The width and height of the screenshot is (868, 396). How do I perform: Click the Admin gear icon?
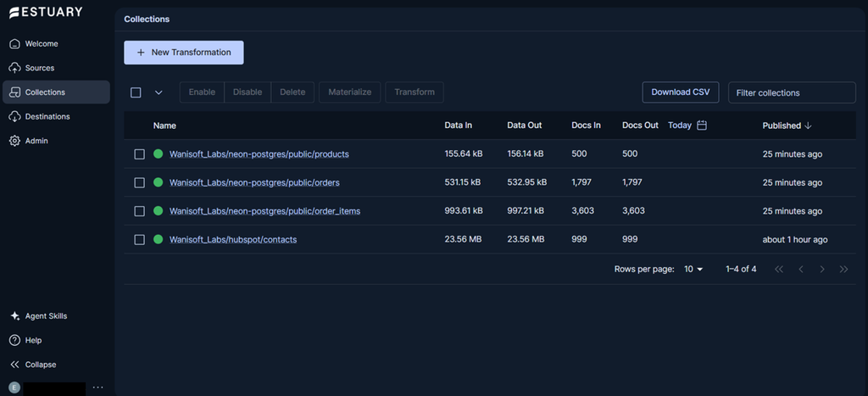(15, 142)
